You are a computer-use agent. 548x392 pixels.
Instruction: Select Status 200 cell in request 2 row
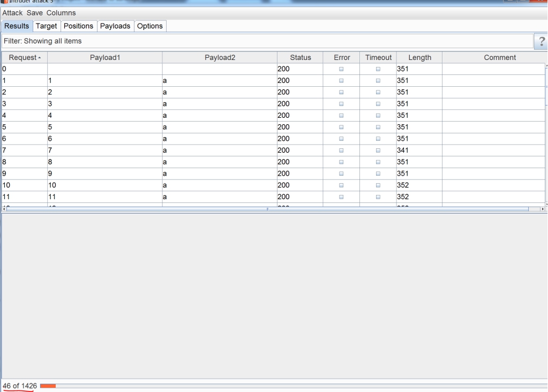point(300,92)
